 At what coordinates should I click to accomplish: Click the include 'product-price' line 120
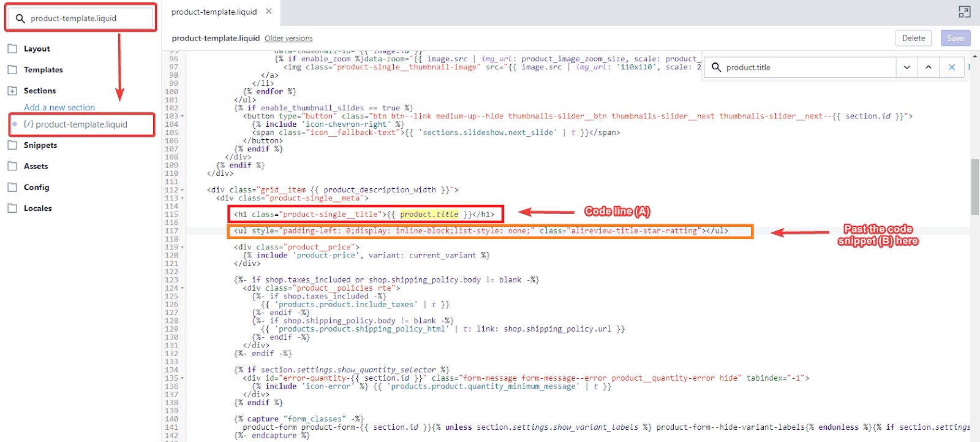pyautogui.click(x=366, y=256)
